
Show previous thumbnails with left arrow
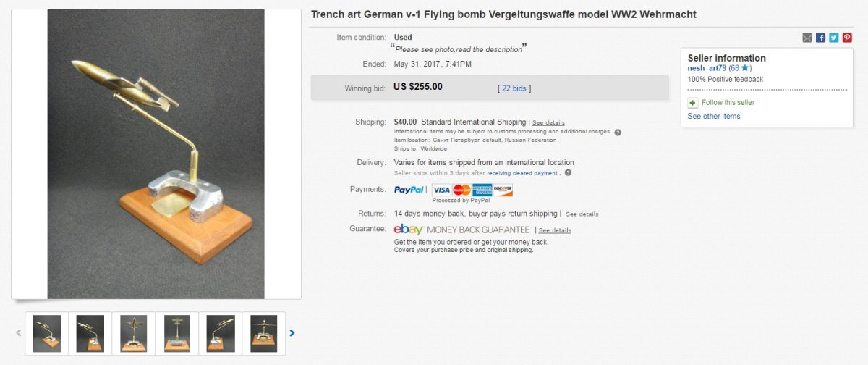click(19, 333)
